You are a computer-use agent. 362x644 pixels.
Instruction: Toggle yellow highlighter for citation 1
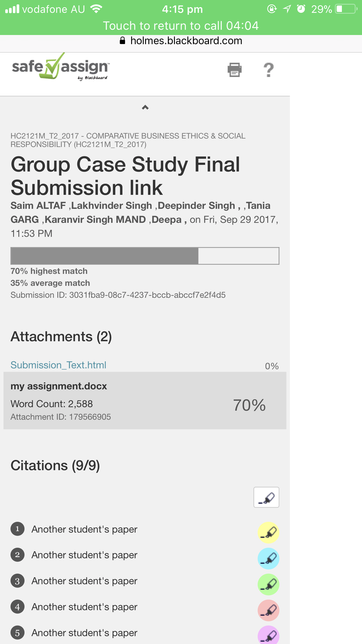[268, 533]
